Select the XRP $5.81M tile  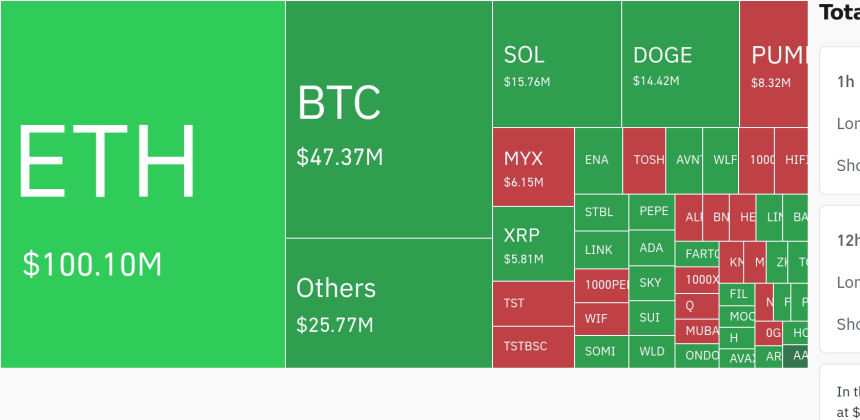532,243
